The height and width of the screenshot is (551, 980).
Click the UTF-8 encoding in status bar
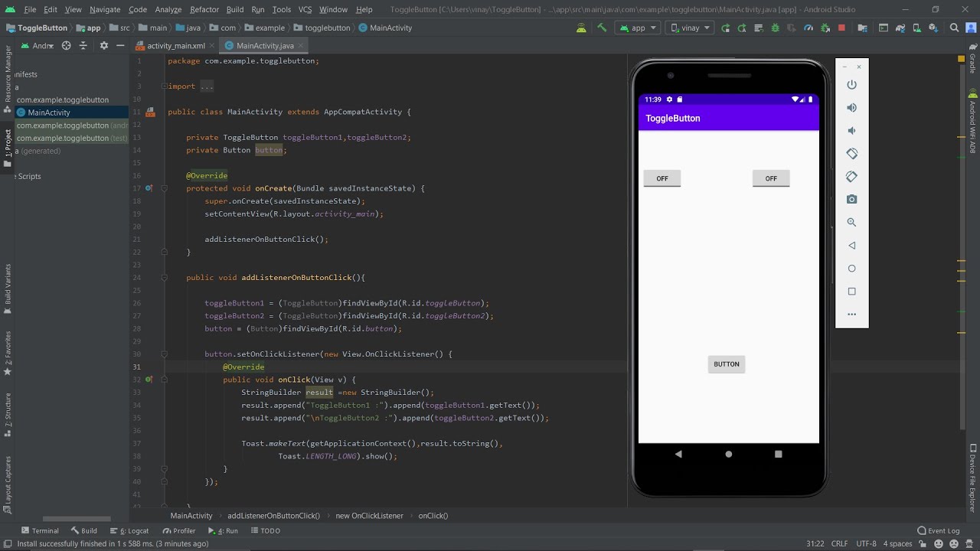866,544
